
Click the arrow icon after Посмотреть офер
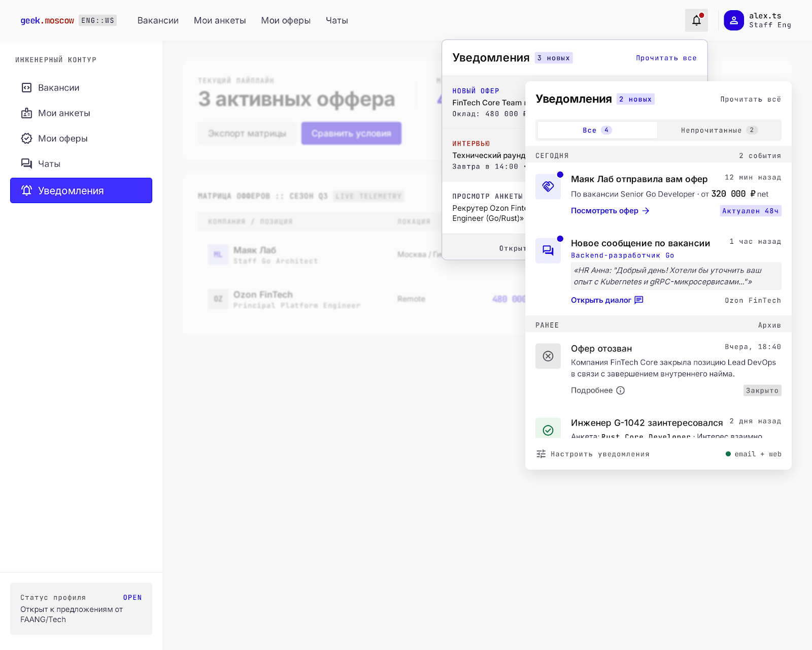point(646,211)
